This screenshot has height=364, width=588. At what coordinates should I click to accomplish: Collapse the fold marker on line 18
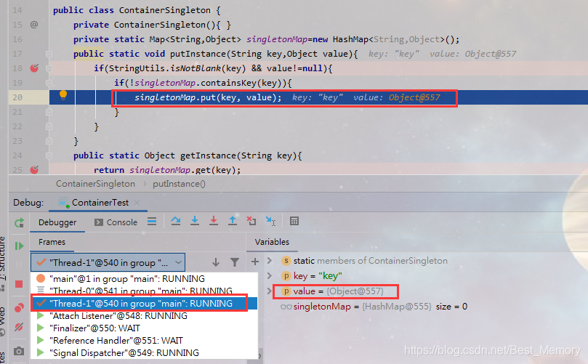tap(49, 68)
